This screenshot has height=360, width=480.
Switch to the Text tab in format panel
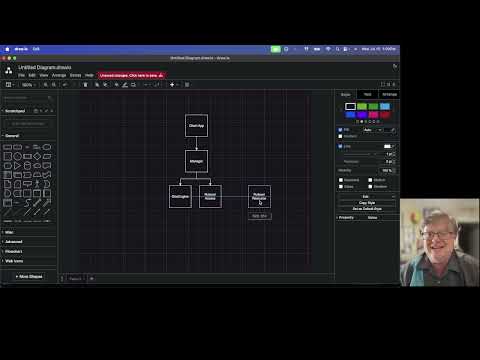click(367, 94)
